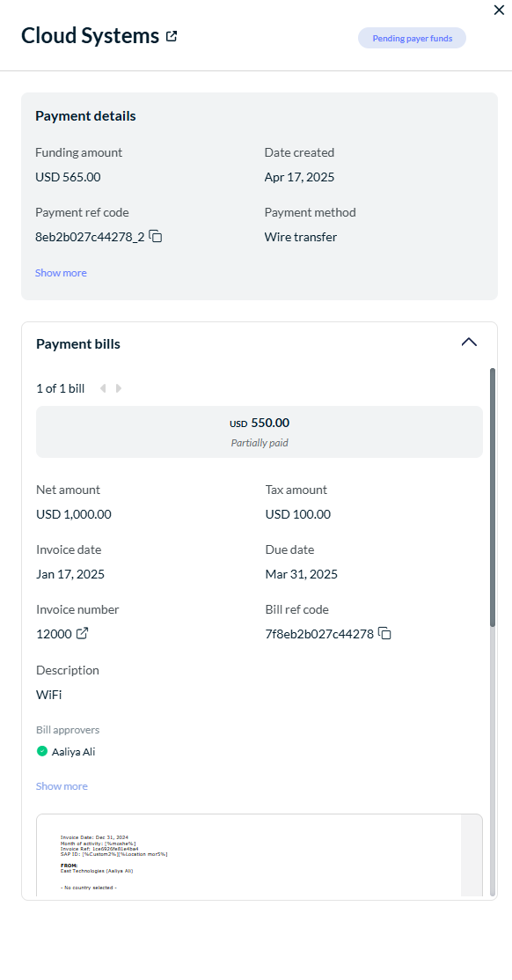Show more payment details
The width and height of the screenshot is (512, 980).
pyautogui.click(x=61, y=272)
